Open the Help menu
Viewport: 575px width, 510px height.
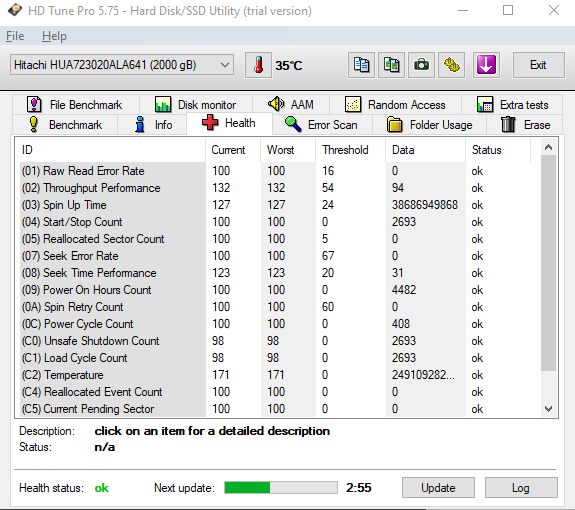pyautogui.click(x=54, y=36)
